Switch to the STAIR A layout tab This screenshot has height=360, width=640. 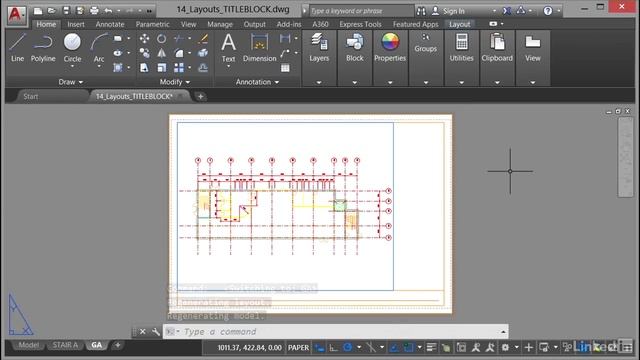click(x=65, y=345)
